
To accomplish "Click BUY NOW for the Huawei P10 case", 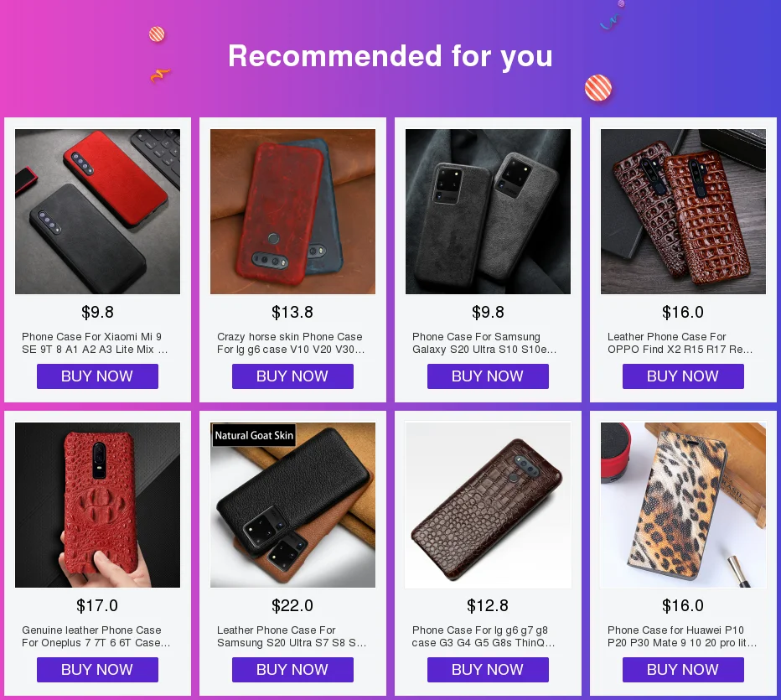I will pyautogui.click(x=684, y=670).
